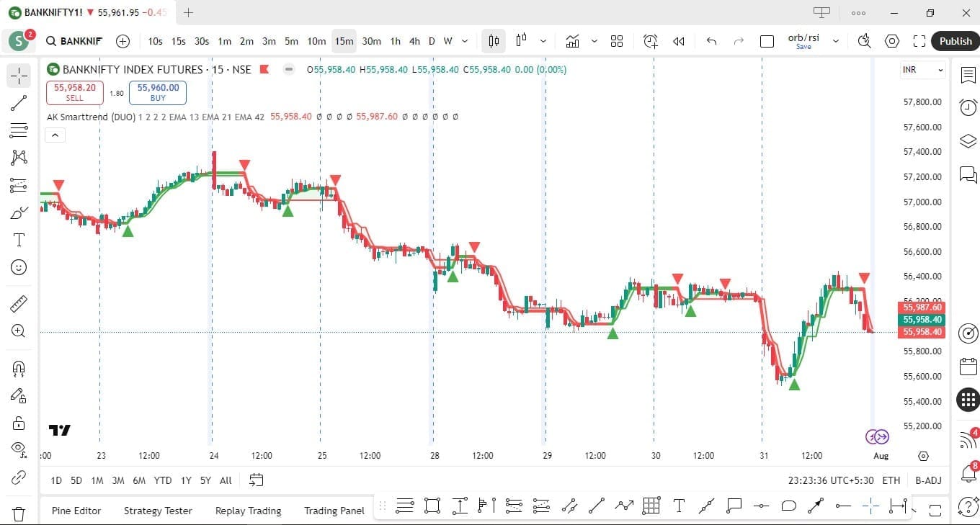The width and height of the screenshot is (980, 525).
Task: Open the watchlist panel on right sidebar
Action: (968, 76)
